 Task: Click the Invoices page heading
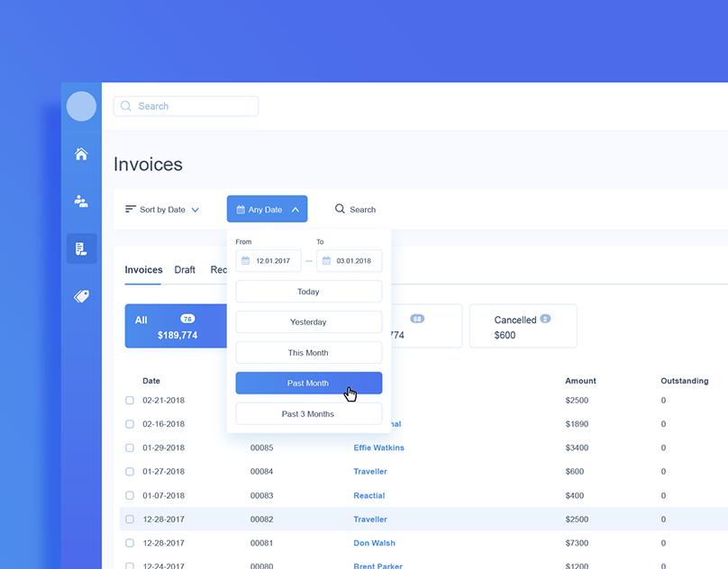(148, 164)
